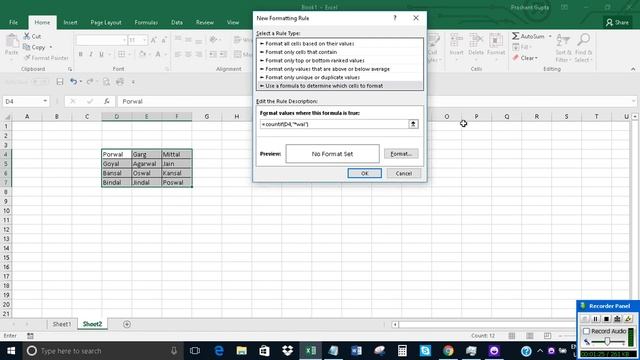Switch to the Formulas ribbon tab
Viewport: 640px width, 360px height.
tap(146, 22)
